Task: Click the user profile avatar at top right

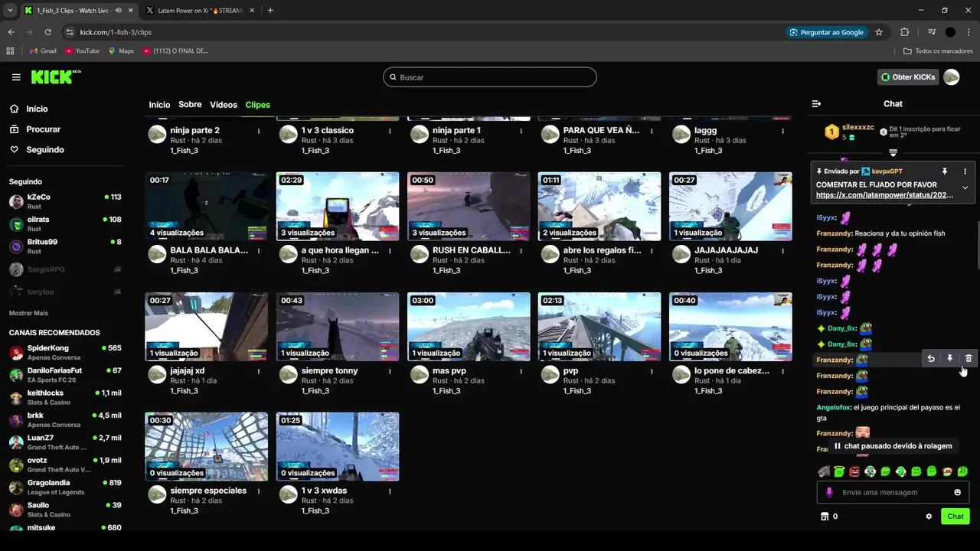Action: pos(951,77)
